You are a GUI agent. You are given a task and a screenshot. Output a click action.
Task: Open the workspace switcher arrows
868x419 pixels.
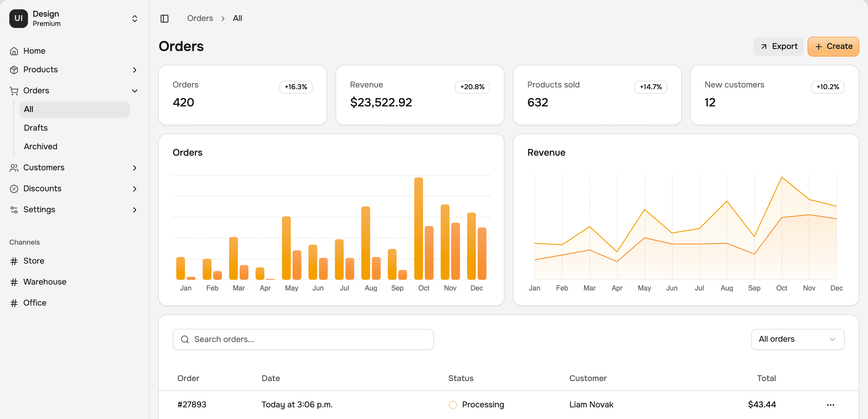pyautogui.click(x=135, y=18)
